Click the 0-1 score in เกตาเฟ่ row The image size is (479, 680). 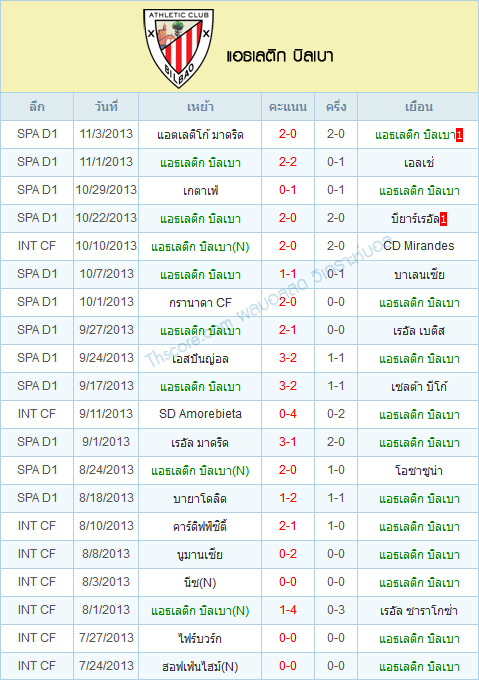pos(288,190)
